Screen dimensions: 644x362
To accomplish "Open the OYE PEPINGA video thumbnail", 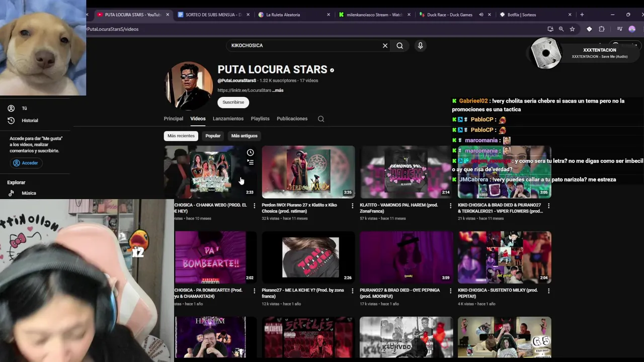I will [x=406, y=257].
